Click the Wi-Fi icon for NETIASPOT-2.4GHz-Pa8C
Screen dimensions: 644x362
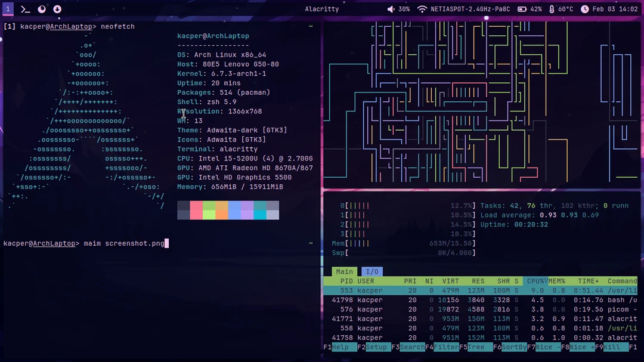[x=422, y=9]
